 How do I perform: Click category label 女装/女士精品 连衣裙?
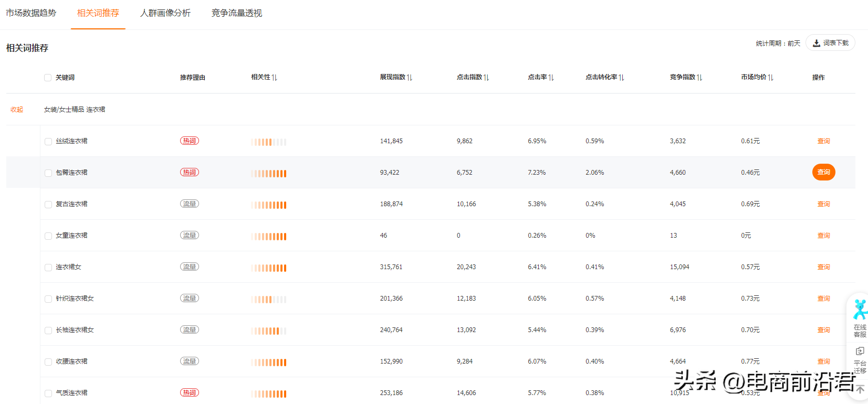75,110
